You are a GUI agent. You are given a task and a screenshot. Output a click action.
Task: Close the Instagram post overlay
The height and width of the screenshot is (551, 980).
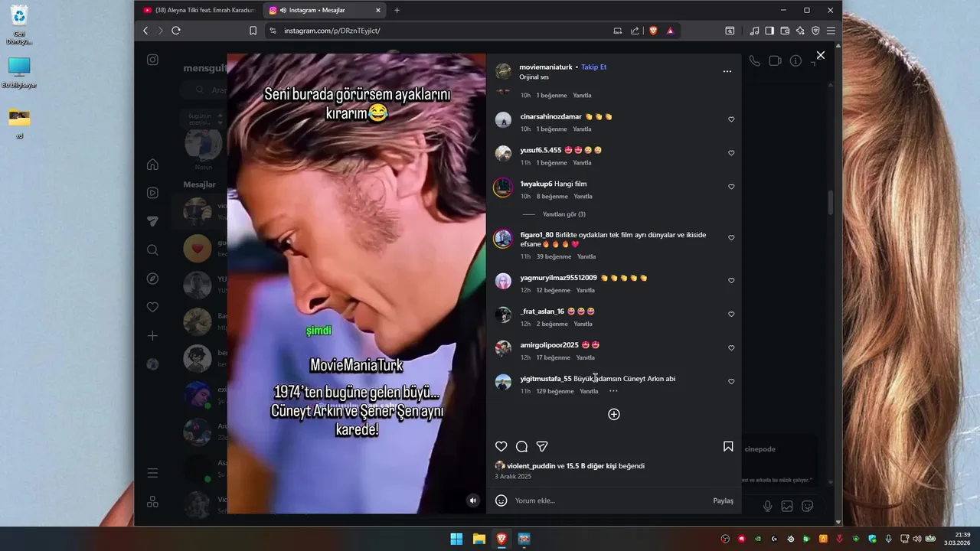coord(821,55)
